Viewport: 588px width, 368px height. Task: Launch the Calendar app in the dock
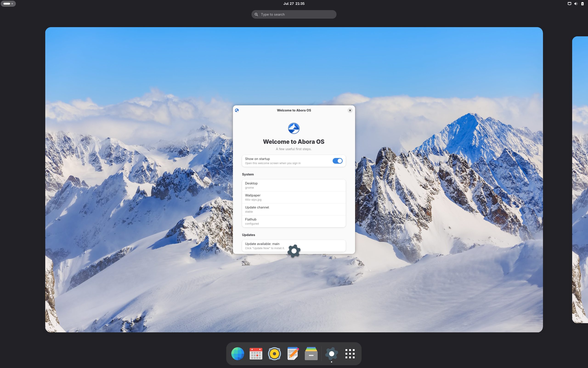(256, 354)
